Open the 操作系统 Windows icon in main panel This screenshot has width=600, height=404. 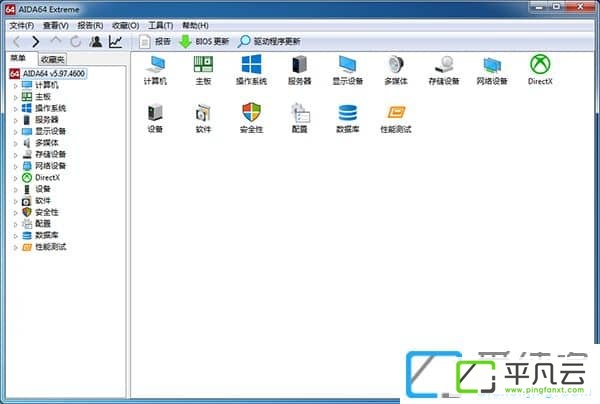(251, 70)
